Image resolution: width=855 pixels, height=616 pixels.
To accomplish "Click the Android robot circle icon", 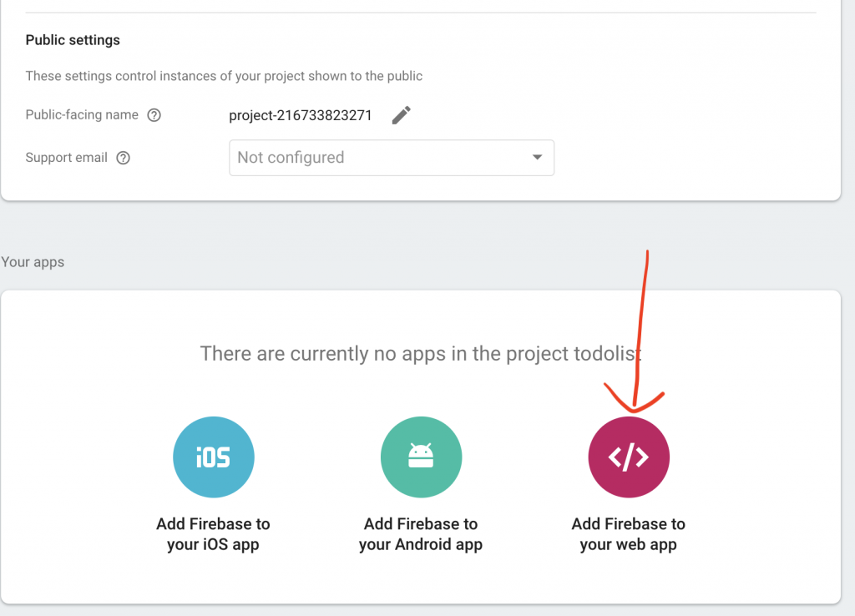I will pyautogui.click(x=421, y=457).
